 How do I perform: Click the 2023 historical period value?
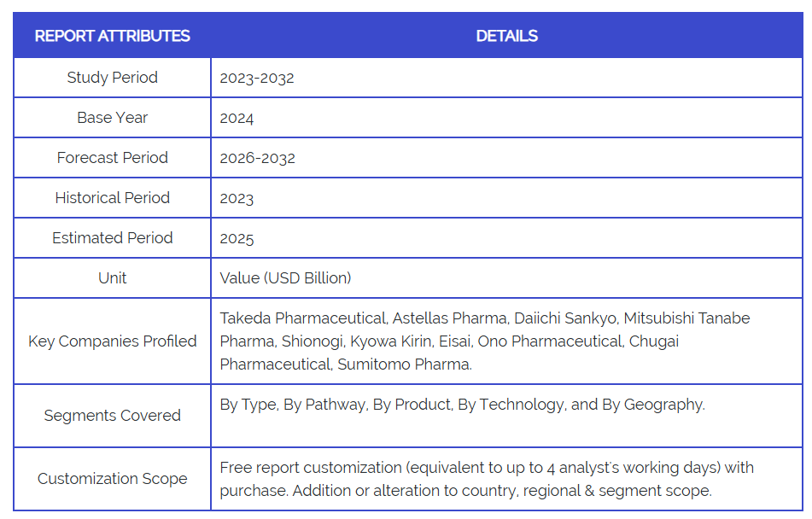click(237, 199)
